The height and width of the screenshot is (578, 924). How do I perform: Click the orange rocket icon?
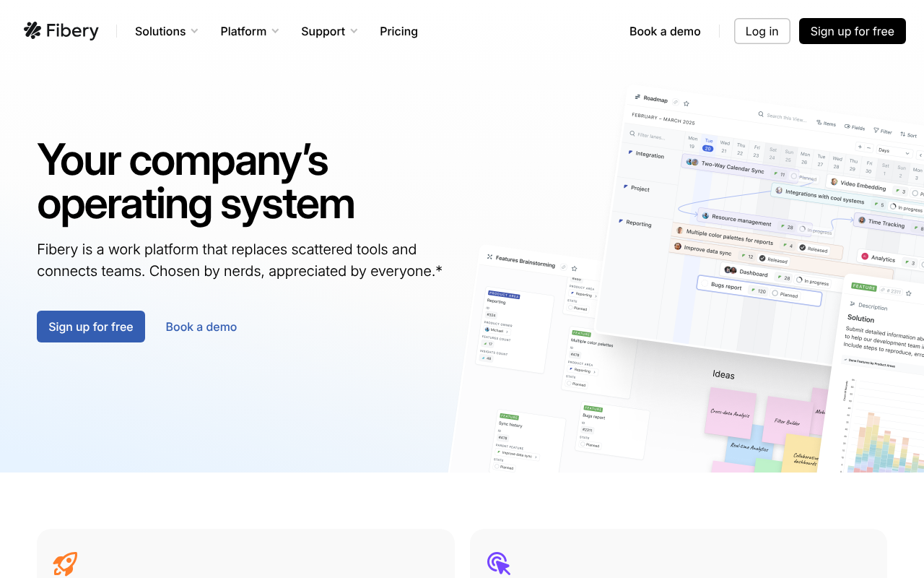(65, 564)
